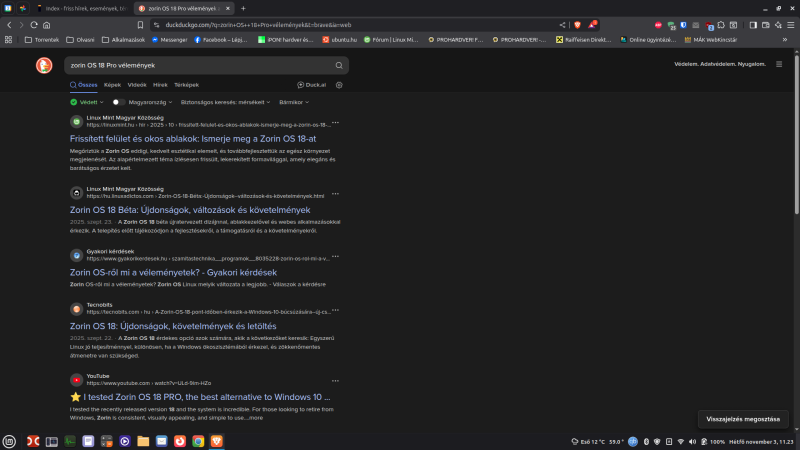
Task: Launch the Files folder in taskbar
Action: click(143, 441)
